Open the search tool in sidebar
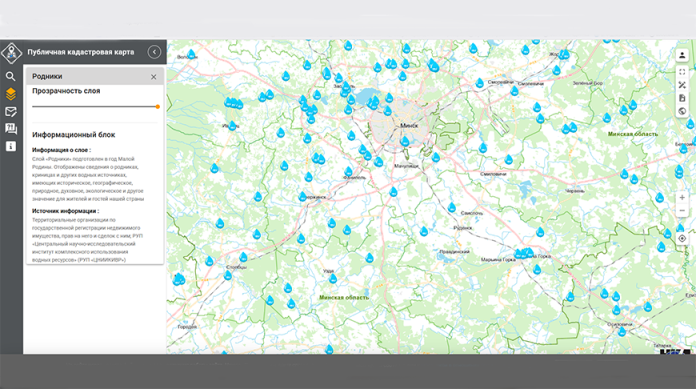Screen dimensions: 696x389 coord(11,76)
